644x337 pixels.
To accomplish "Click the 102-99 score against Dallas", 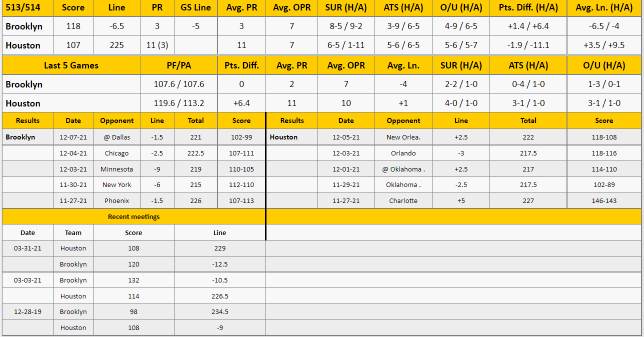I will coord(241,137).
